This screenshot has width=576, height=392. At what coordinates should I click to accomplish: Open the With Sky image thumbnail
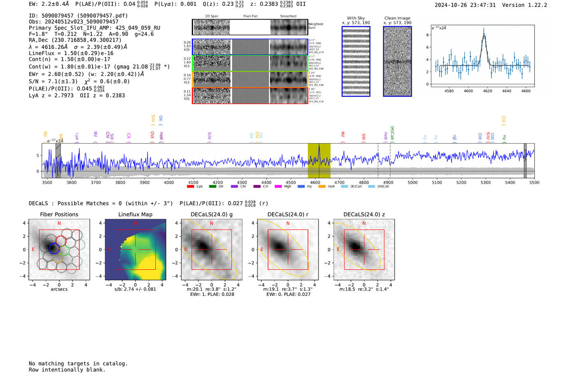[356, 61]
